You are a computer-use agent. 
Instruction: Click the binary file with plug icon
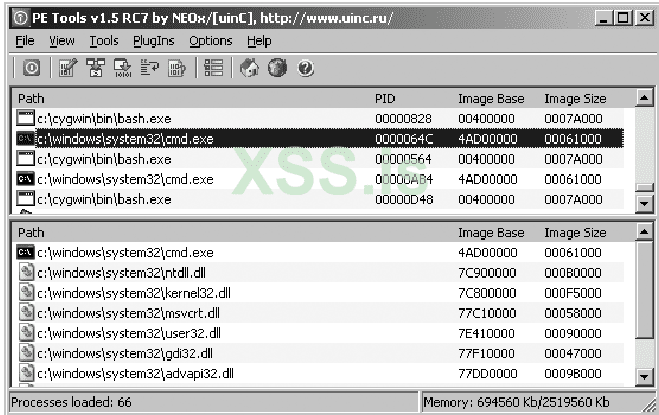click(177, 68)
